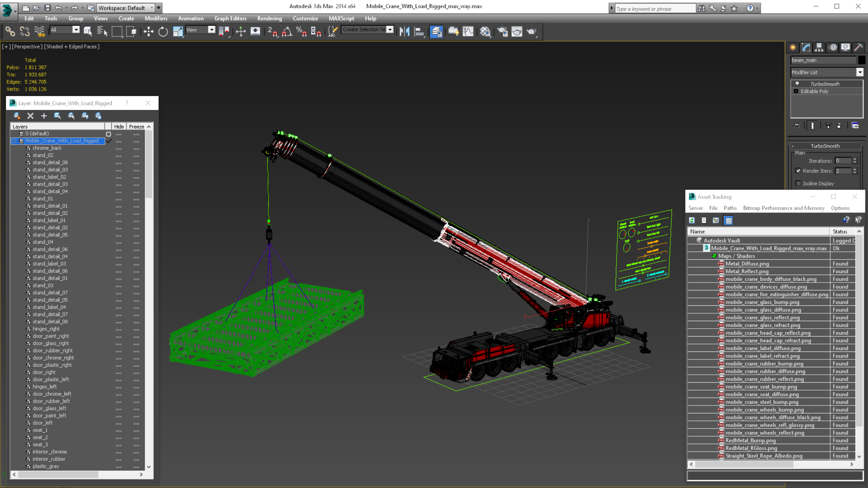The width and height of the screenshot is (868, 488).
Task: Refresh the Asset Tracking list
Action: (x=692, y=220)
